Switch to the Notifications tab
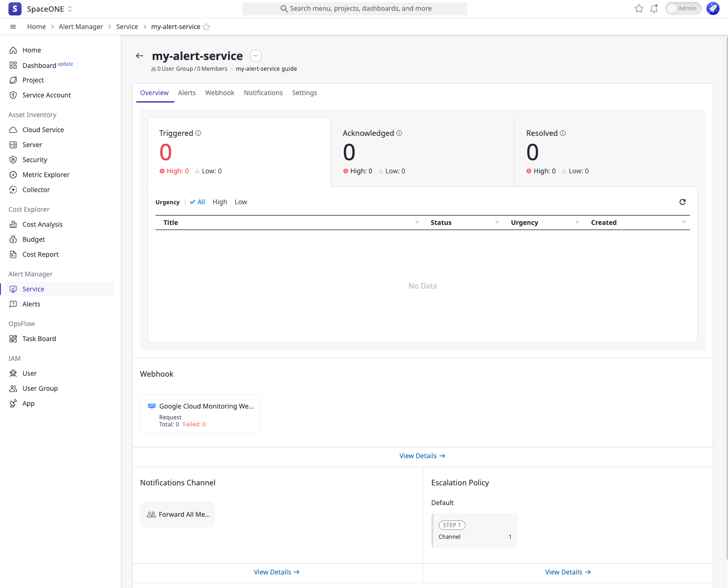Image resolution: width=728 pixels, height=588 pixels. 263,93
